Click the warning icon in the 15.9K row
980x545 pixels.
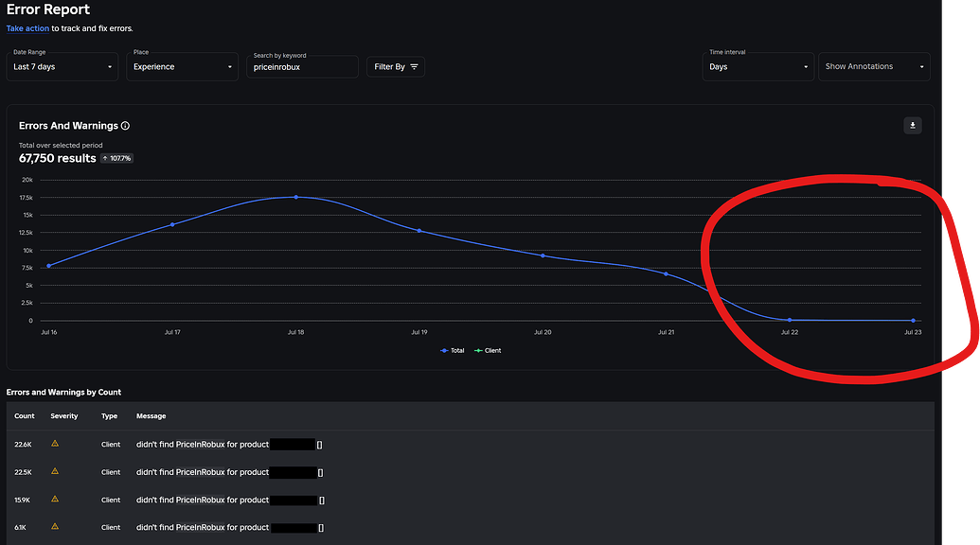[55, 499]
